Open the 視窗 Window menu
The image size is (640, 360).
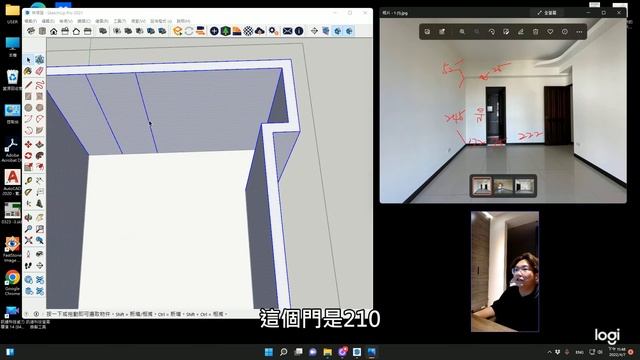(138, 21)
